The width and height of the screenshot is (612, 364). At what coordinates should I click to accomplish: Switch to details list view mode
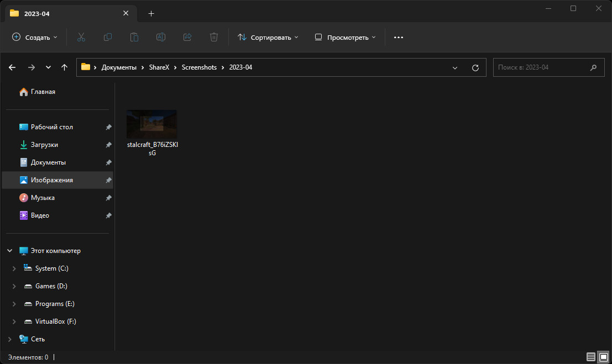[591, 357]
